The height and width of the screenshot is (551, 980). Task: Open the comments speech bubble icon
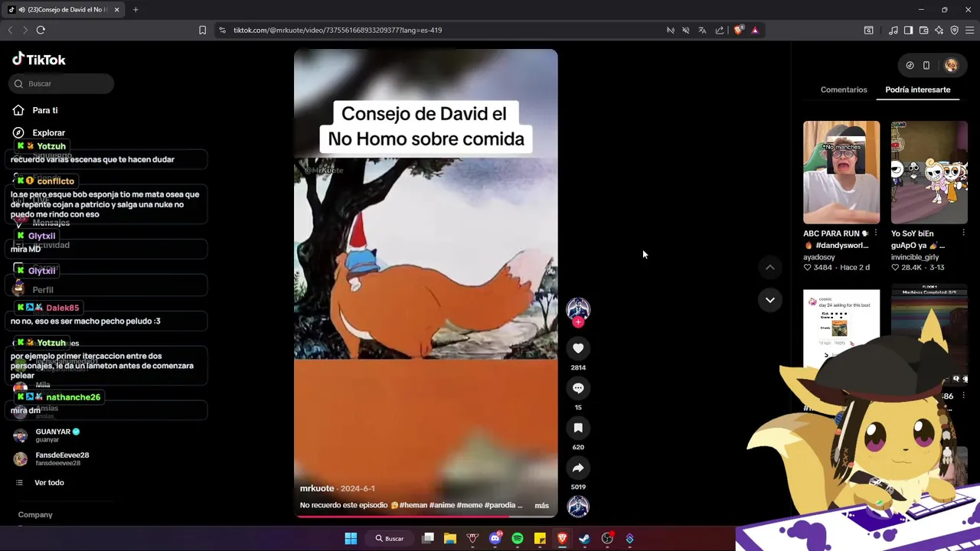[578, 388]
